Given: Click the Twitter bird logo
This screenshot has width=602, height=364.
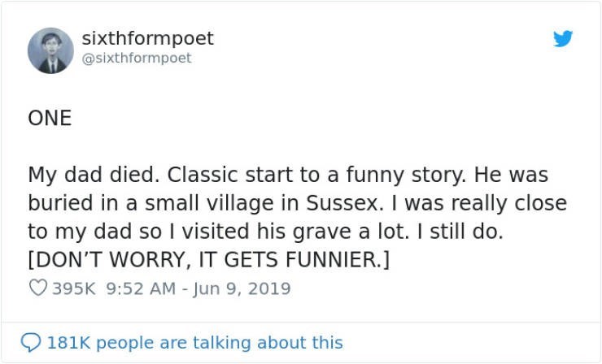Looking at the screenshot, I should tap(563, 39).
